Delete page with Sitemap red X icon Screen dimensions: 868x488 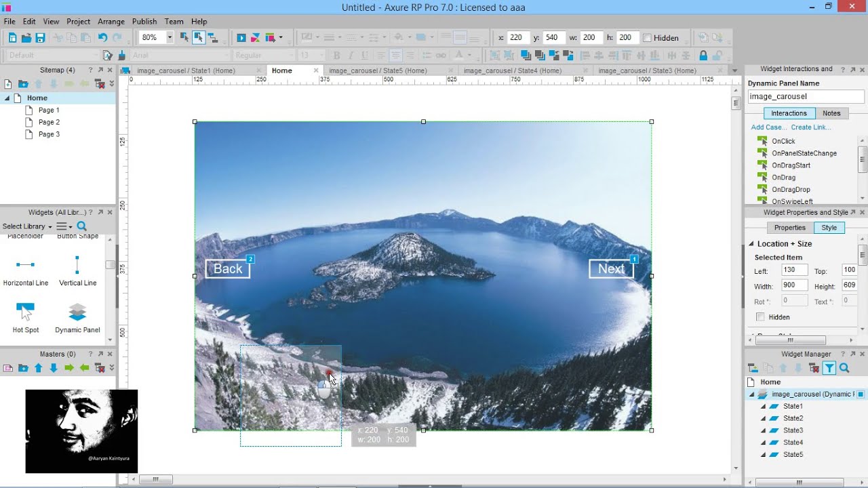[100, 84]
